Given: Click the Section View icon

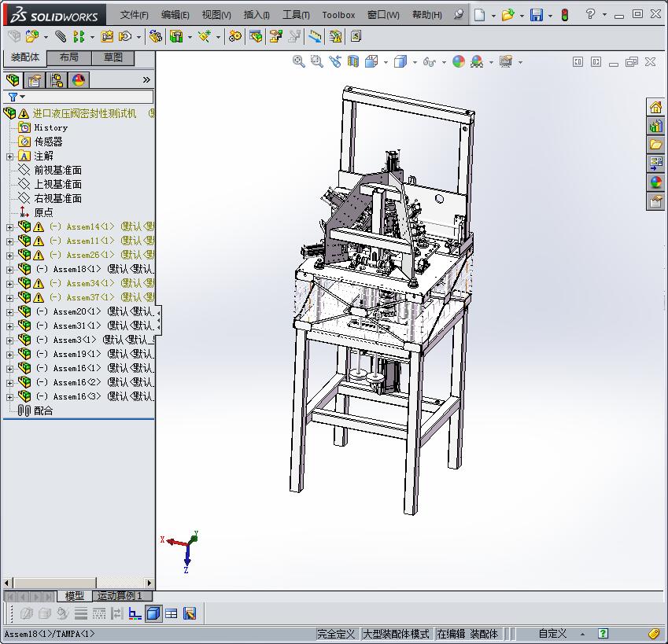Looking at the screenshot, I should click(x=352, y=61).
